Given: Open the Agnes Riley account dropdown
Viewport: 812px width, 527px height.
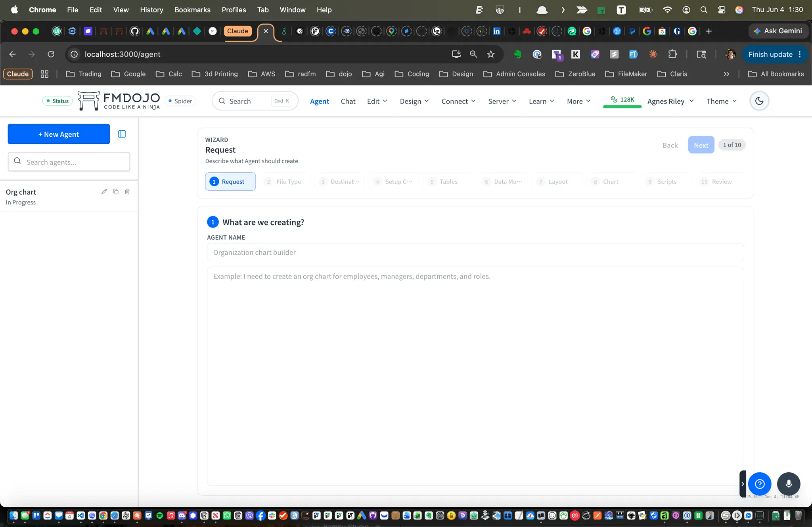Looking at the screenshot, I should pos(670,101).
